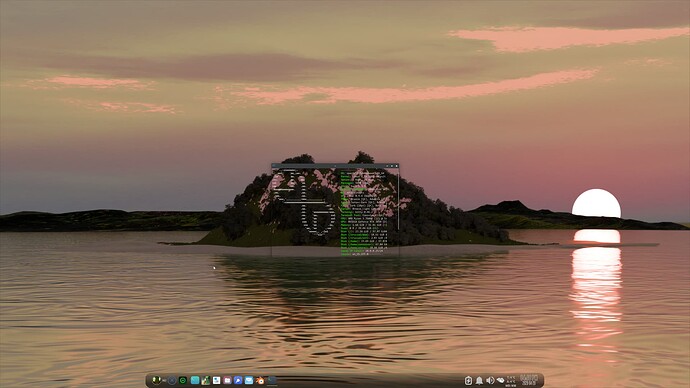
Task: Open the clock and calendar widget
Action: click(x=529, y=380)
